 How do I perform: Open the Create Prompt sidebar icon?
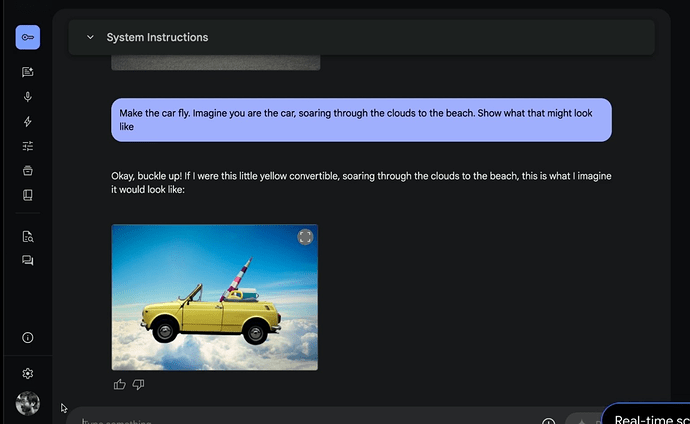click(x=28, y=72)
